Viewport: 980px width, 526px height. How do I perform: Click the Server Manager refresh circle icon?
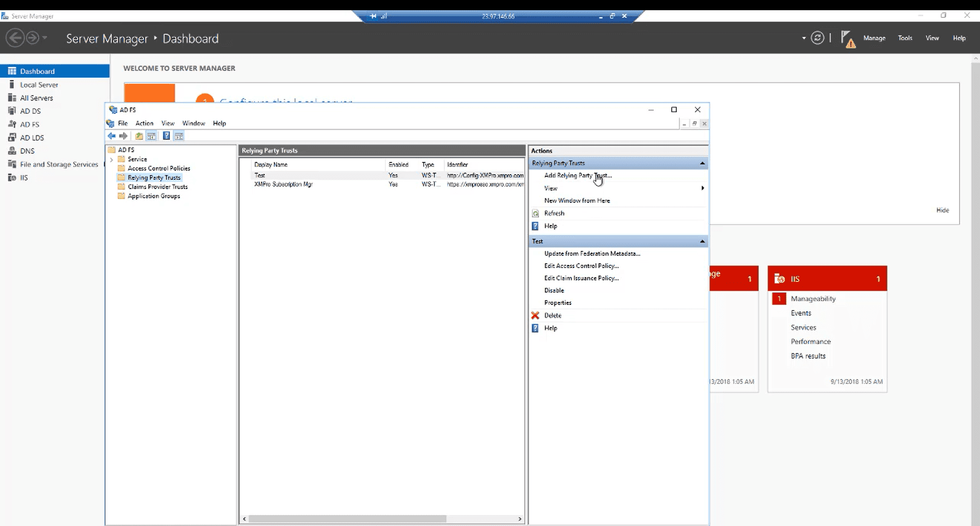click(817, 38)
